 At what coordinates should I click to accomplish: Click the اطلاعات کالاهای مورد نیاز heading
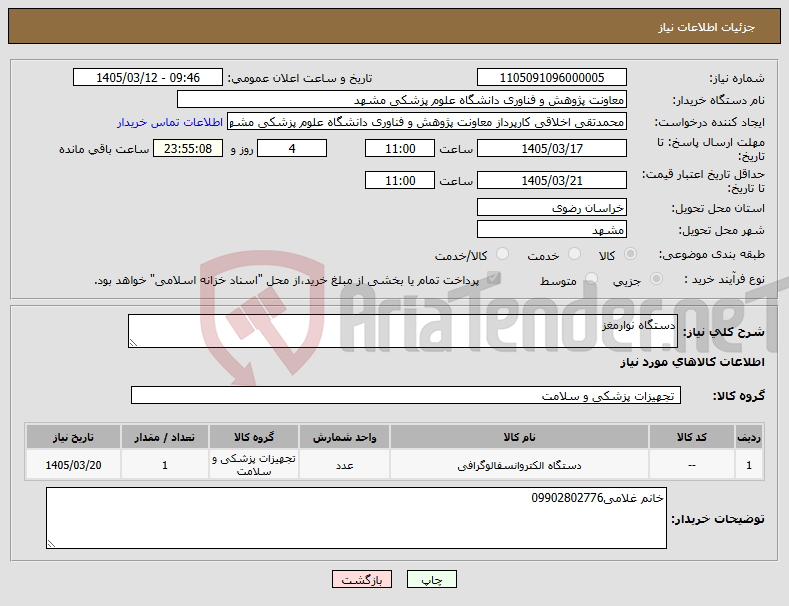692,362
